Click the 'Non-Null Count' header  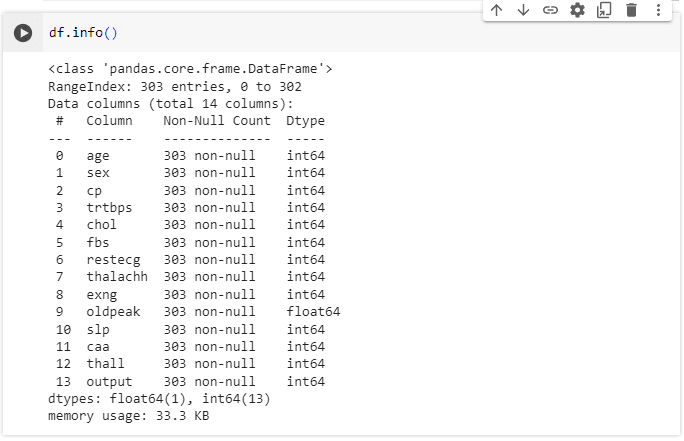coord(217,121)
